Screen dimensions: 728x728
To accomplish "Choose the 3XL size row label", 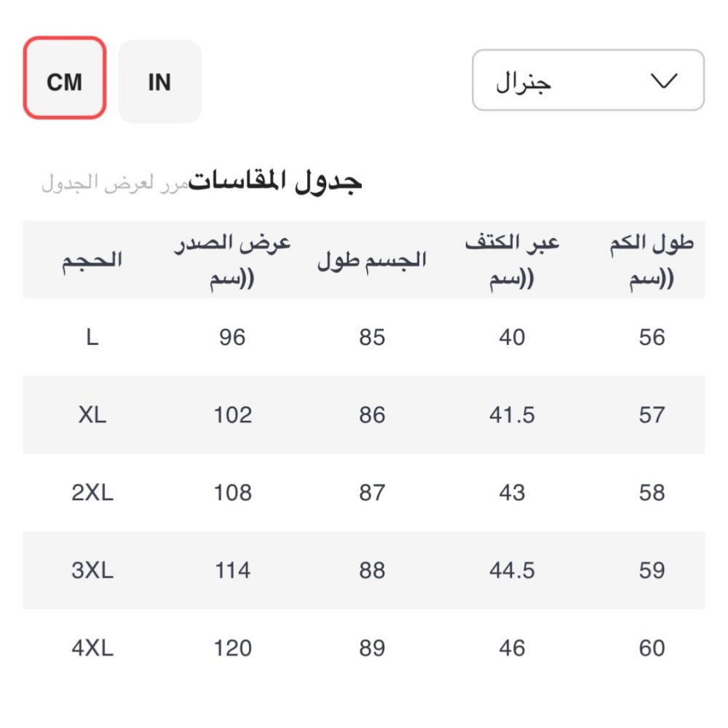I will click(x=92, y=571).
